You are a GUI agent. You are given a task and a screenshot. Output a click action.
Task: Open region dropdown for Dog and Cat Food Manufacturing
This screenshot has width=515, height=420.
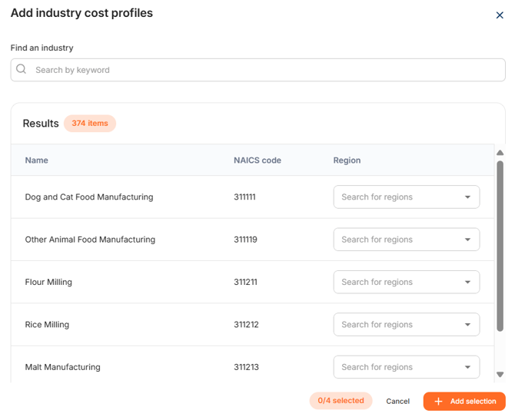(406, 197)
